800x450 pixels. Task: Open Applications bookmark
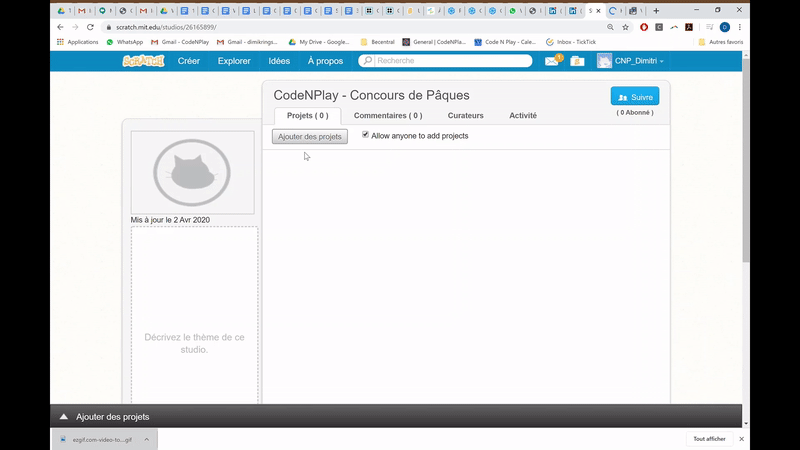[78, 42]
